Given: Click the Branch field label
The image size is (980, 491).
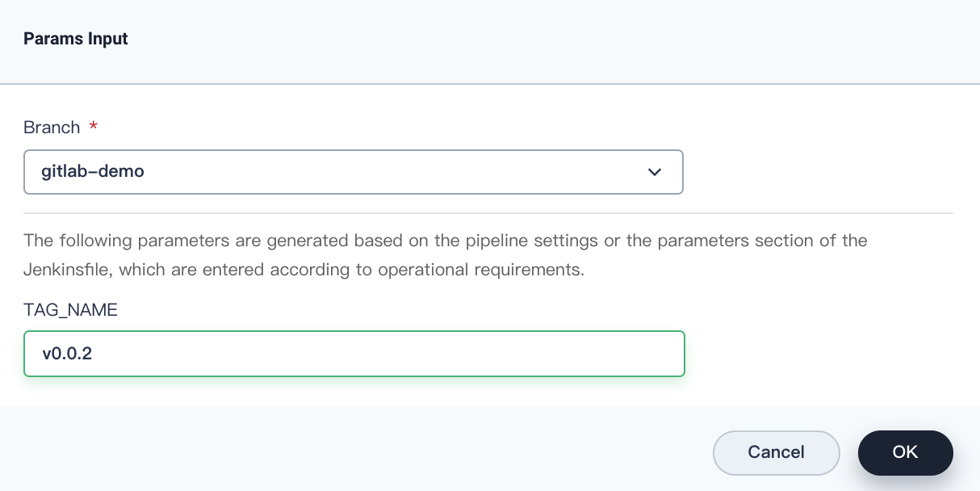Looking at the screenshot, I should [51, 127].
